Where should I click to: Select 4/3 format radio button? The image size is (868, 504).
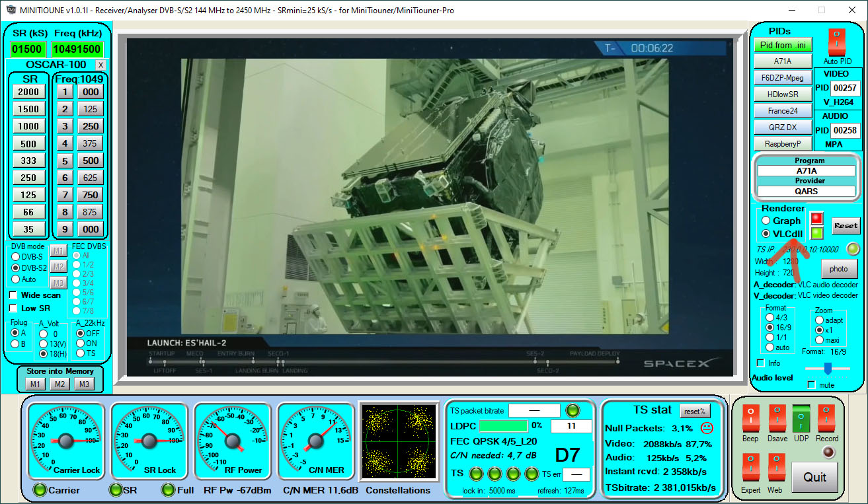point(769,318)
